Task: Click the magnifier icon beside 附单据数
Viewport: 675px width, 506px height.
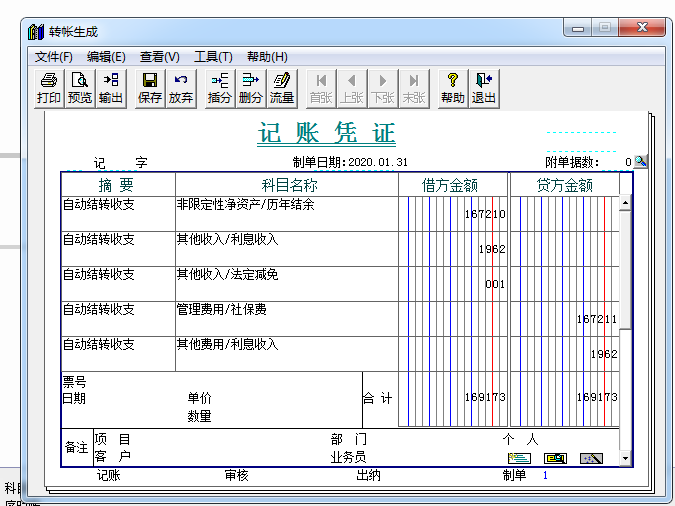Action: click(641, 161)
